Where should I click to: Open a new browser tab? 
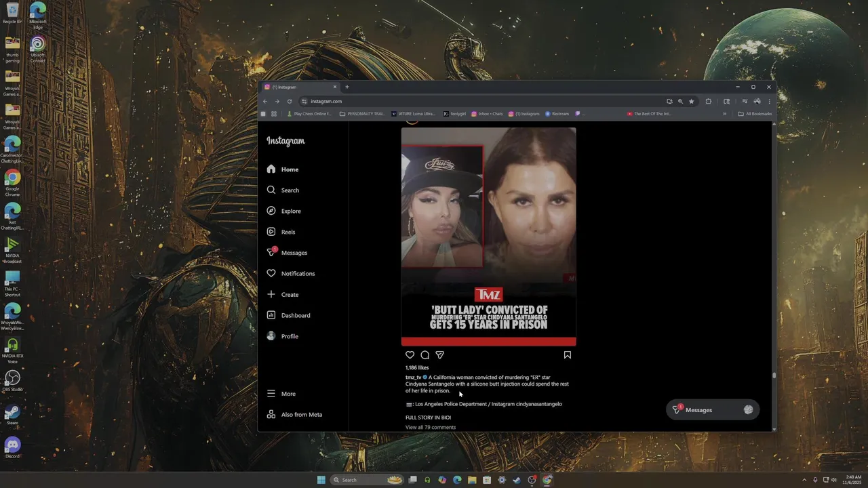click(347, 87)
